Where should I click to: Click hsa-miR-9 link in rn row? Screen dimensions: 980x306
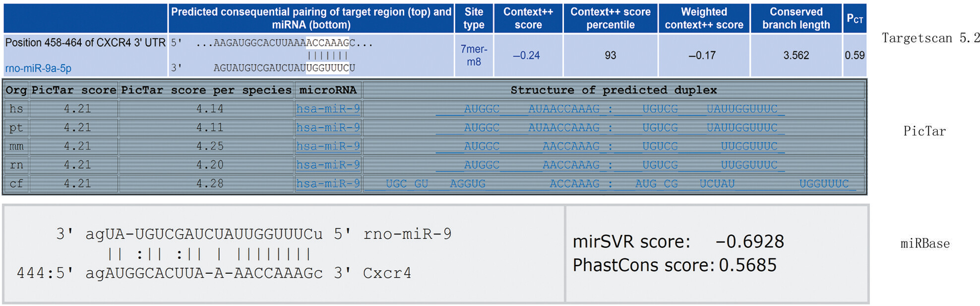(328, 165)
